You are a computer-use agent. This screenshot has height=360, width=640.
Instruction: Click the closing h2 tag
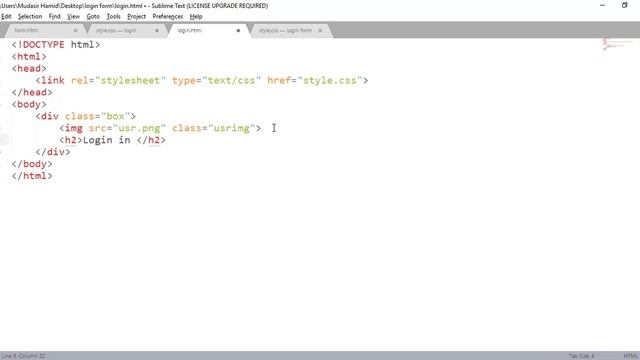151,140
